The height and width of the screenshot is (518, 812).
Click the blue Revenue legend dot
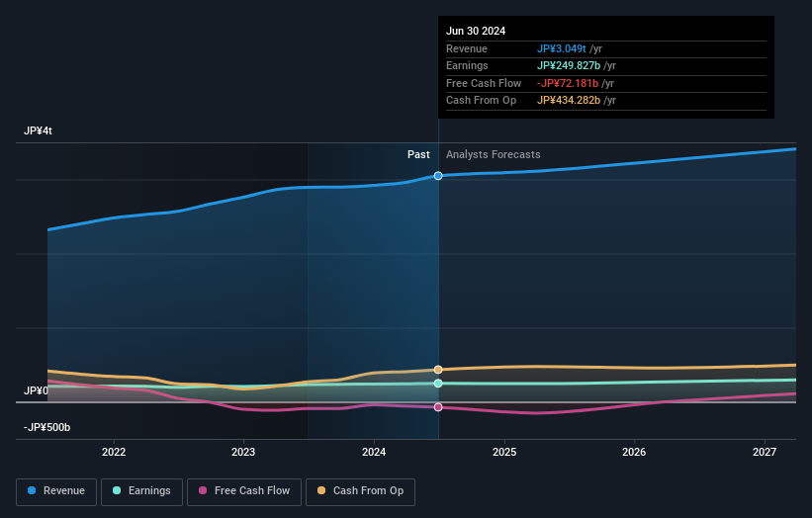(32, 490)
